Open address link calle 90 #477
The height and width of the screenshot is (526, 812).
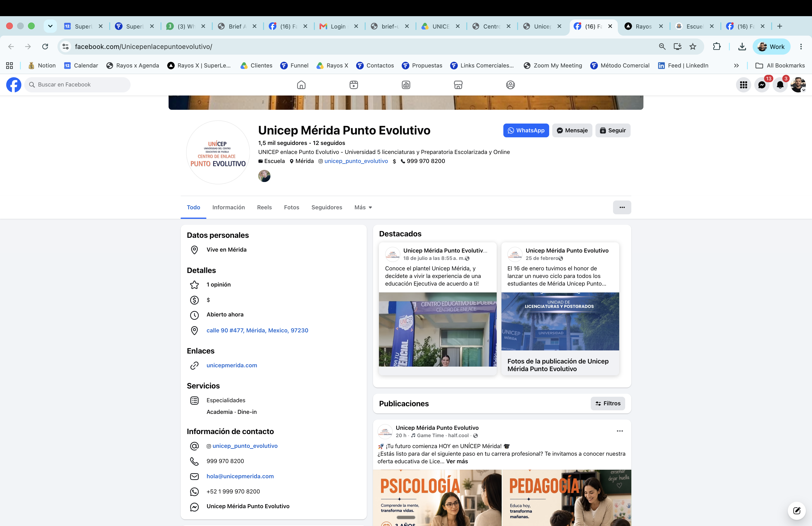[257, 330]
